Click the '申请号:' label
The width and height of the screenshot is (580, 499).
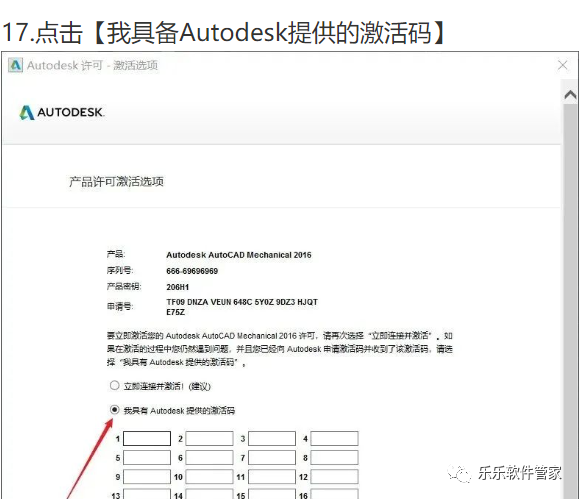(x=120, y=306)
